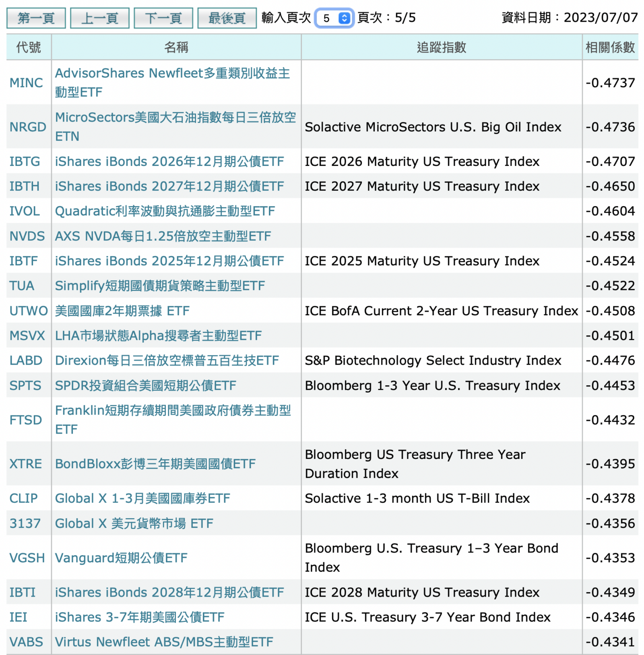Open the page number dropdown showing 5
This screenshot has width=644, height=655.
coord(334,18)
